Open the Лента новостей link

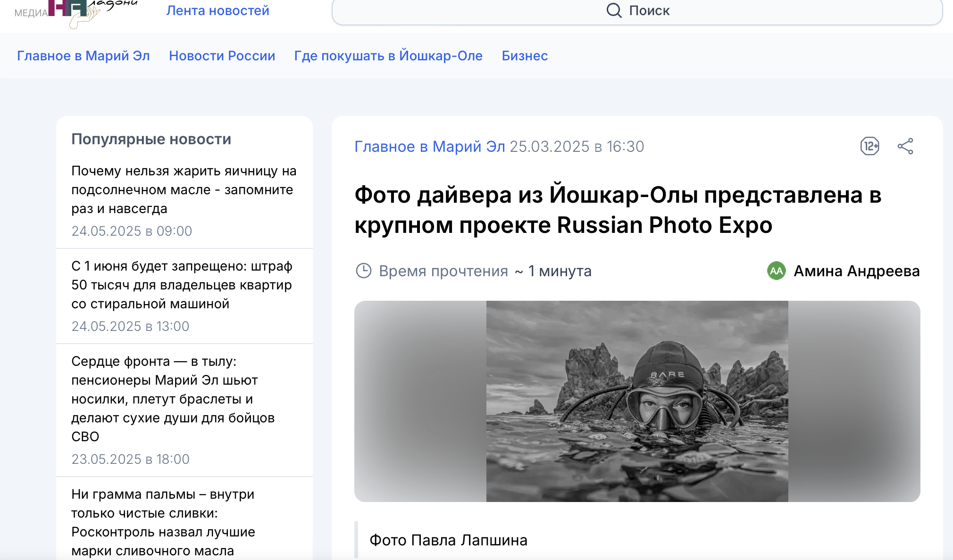tap(217, 10)
